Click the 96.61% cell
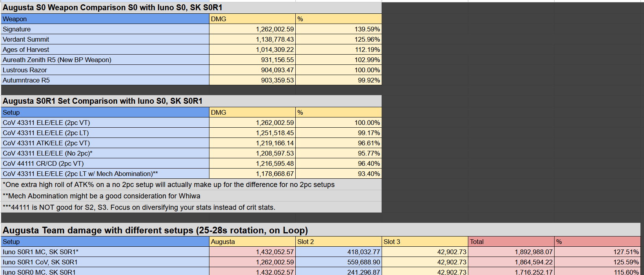 [x=338, y=143]
